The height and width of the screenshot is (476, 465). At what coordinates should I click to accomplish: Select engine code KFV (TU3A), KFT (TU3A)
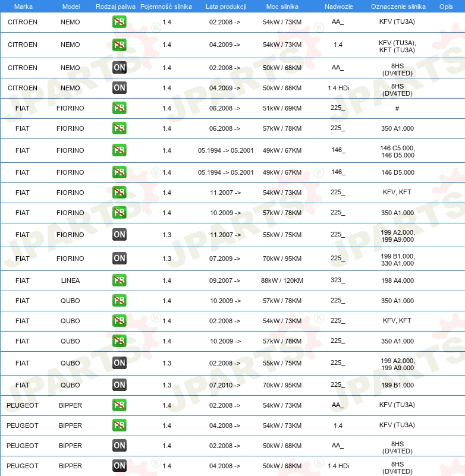397,46
